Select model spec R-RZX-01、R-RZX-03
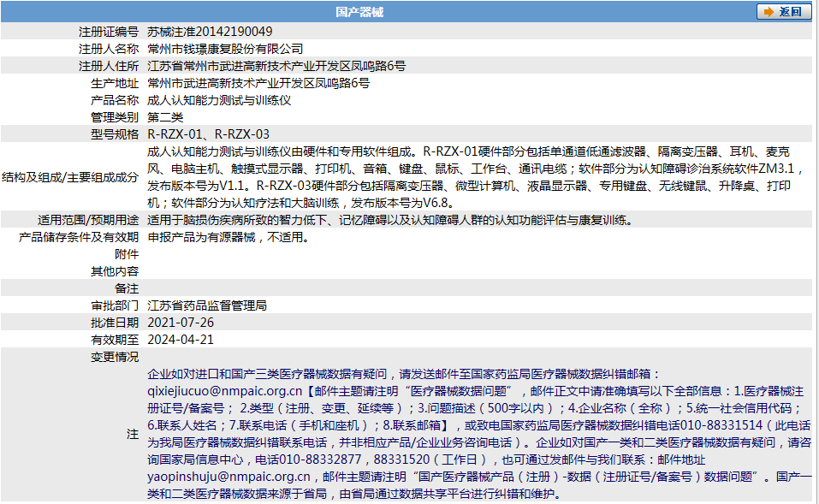The width and height of the screenshot is (819, 504). click(x=209, y=134)
